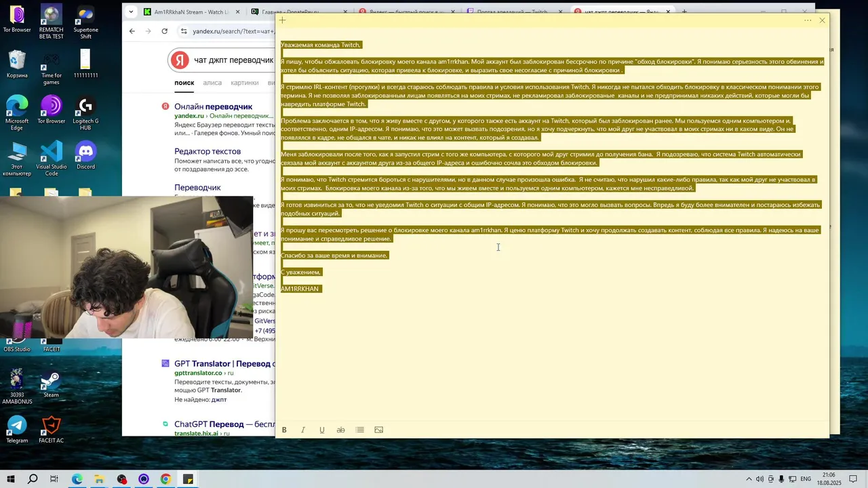Open the '111111111' desktop file

85,64
